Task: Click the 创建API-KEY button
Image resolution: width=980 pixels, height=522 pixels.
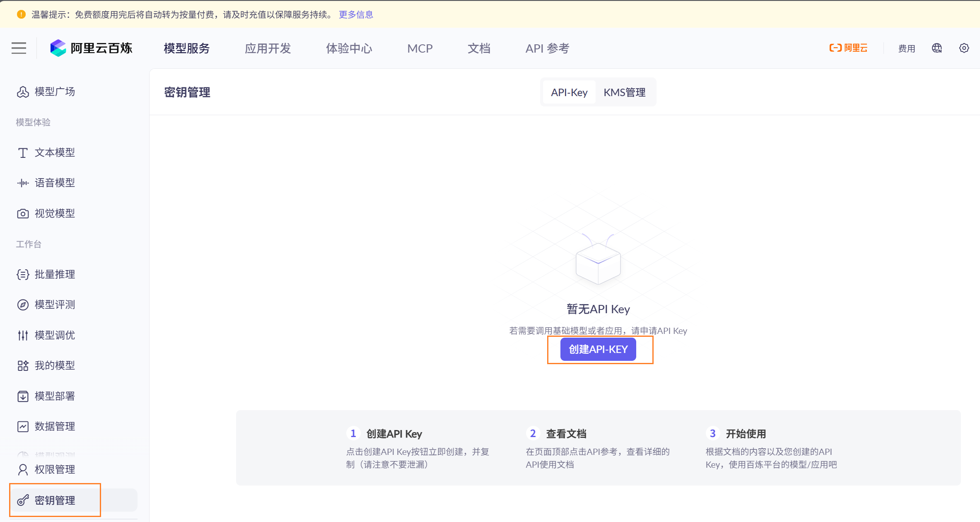Action: click(x=598, y=349)
